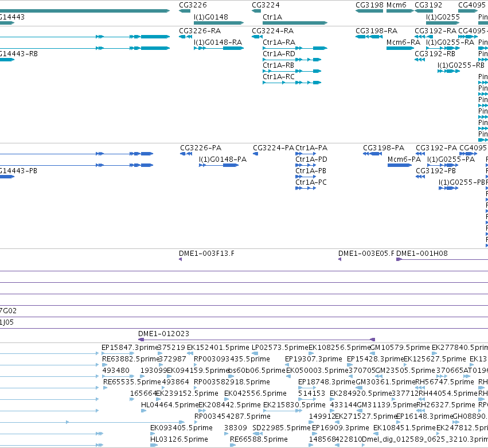Screen dimensions: 488x448
Task: Select protein l(1)G0148-PA
Action: pyautogui.click(x=222, y=159)
